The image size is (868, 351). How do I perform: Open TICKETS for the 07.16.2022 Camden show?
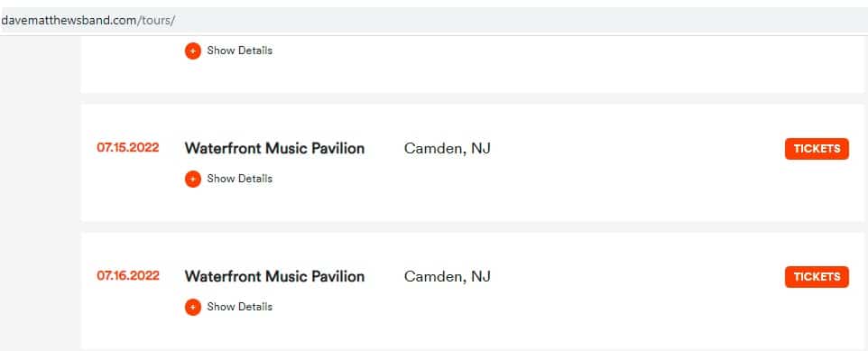click(x=817, y=276)
